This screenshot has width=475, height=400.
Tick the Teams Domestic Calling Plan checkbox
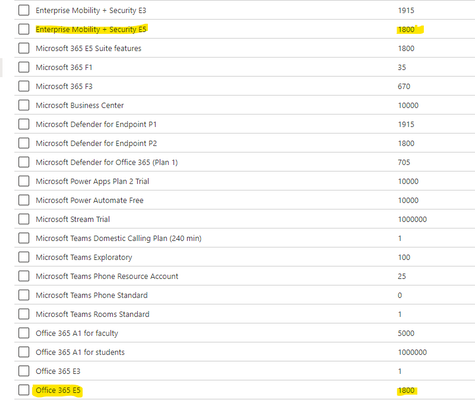[24, 238]
